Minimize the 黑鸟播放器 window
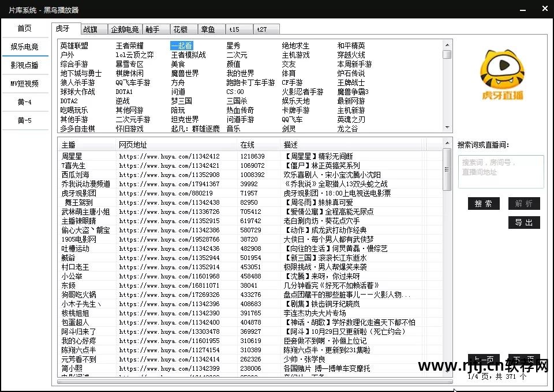 pos(523,10)
